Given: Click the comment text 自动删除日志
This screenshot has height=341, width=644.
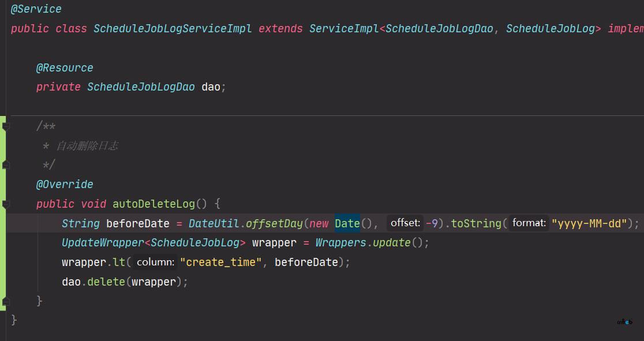Looking at the screenshot, I should click(x=87, y=146).
